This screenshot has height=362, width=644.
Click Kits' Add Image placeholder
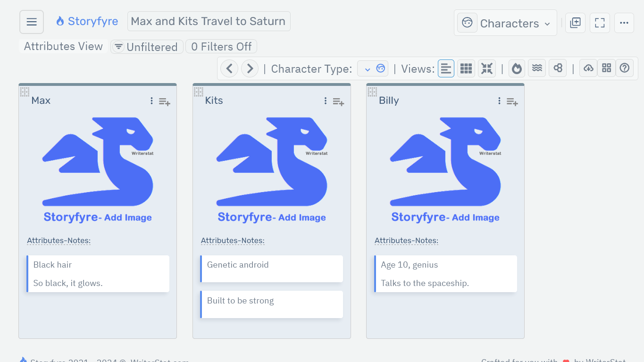click(272, 169)
